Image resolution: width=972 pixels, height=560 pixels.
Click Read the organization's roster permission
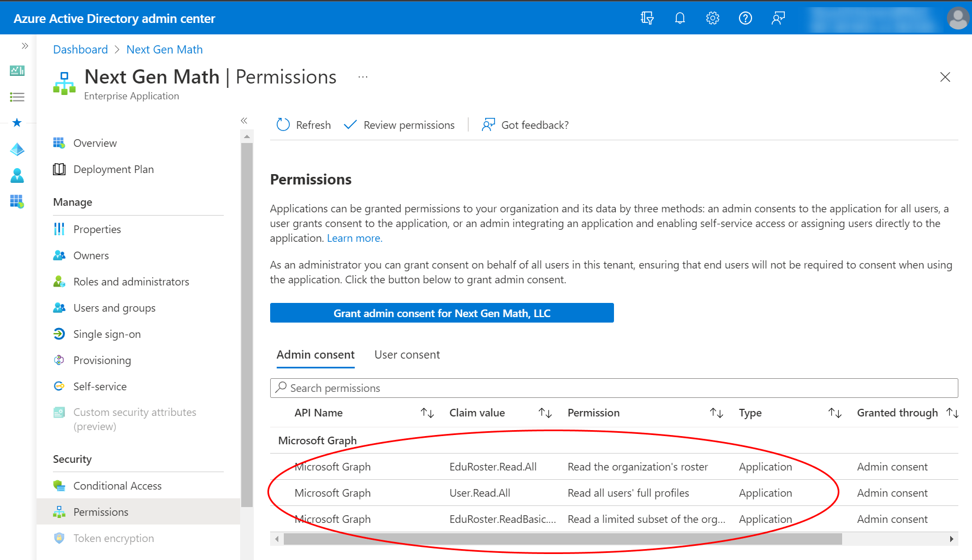click(637, 467)
